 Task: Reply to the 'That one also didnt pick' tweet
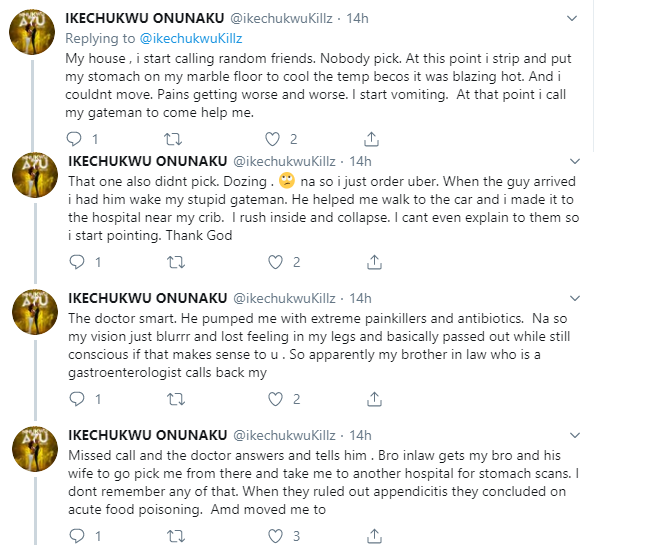(77, 262)
